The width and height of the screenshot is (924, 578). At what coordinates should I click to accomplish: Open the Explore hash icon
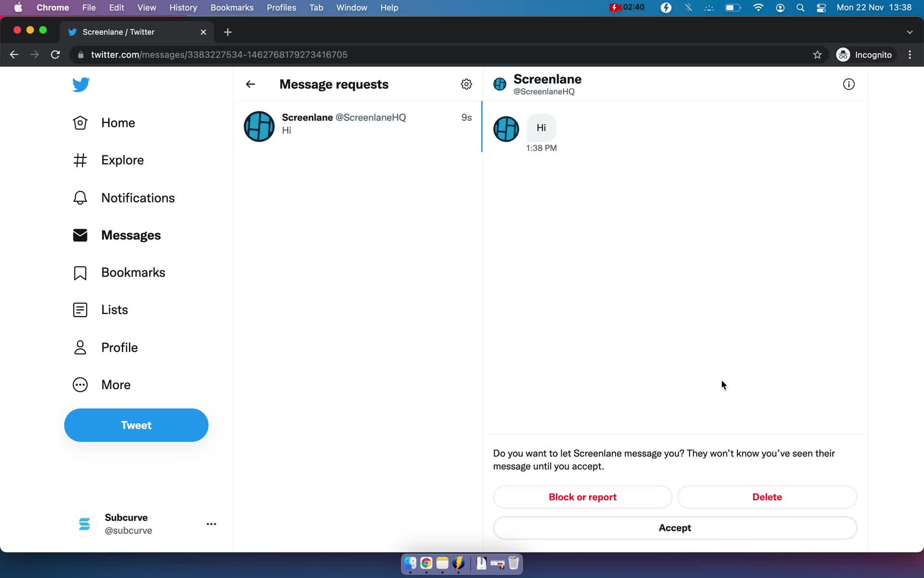click(x=80, y=160)
